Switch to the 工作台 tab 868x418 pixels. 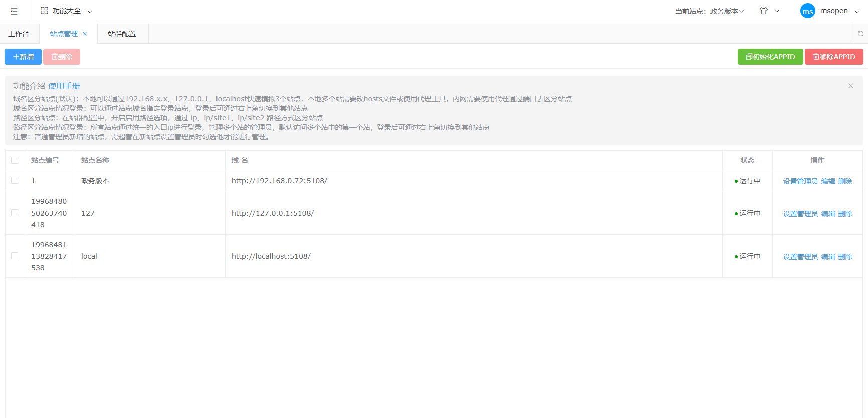19,34
